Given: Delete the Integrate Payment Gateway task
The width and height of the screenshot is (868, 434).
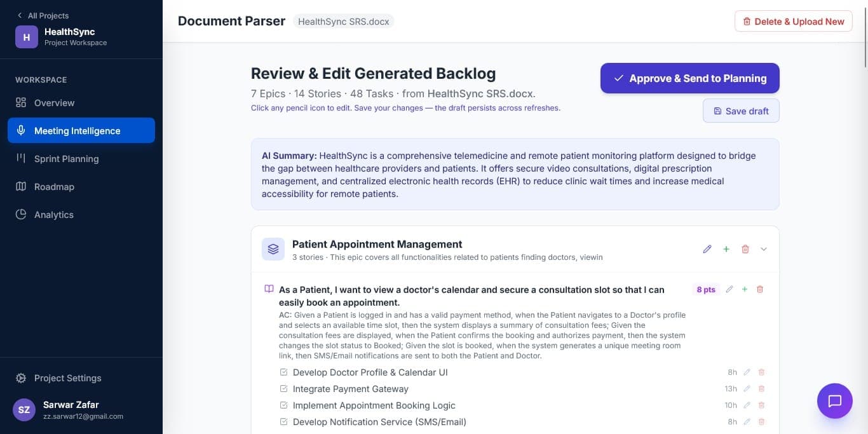Looking at the screenshot, I should [x=761, y=389].
